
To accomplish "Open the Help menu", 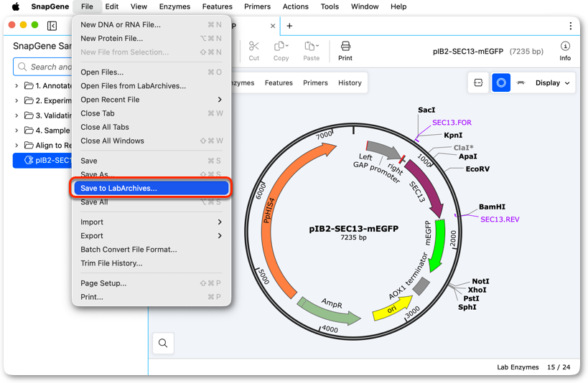I will click(398, 6).
